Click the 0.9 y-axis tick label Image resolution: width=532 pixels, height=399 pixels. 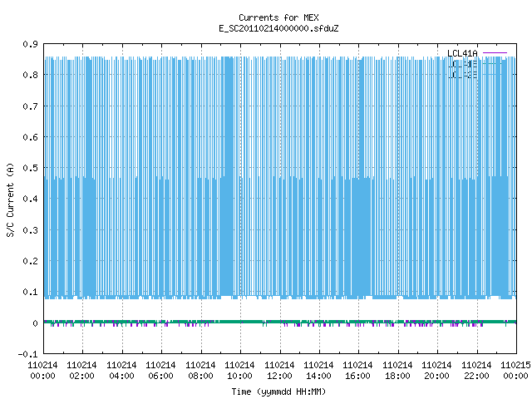(x=30, y=44)
